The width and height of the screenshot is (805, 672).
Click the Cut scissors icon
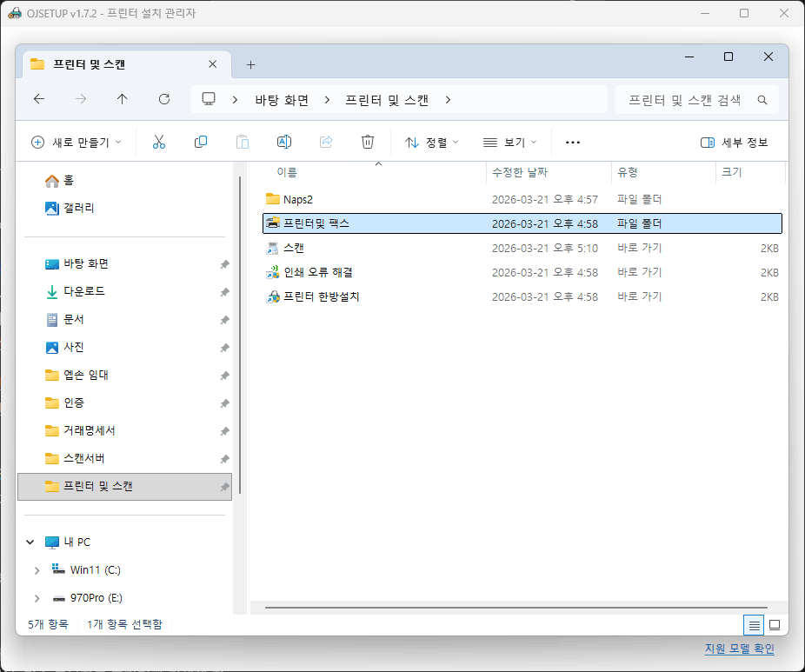(159, 142)
